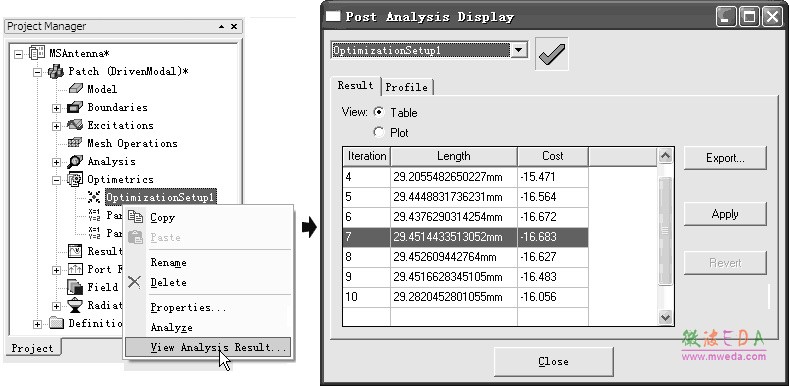The height and width of the screenshot is (386, 789).
Task: Select the Table view radio button
Action: click(379, 112)
